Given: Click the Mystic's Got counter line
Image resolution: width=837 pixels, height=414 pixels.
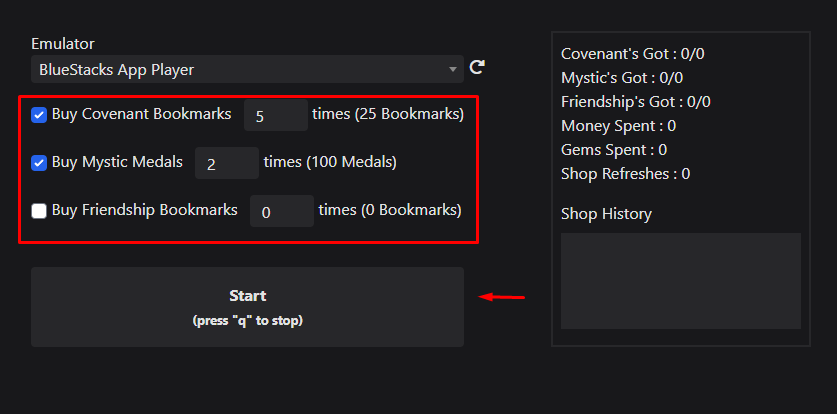Looking at the screenshot, I should 622,78.
